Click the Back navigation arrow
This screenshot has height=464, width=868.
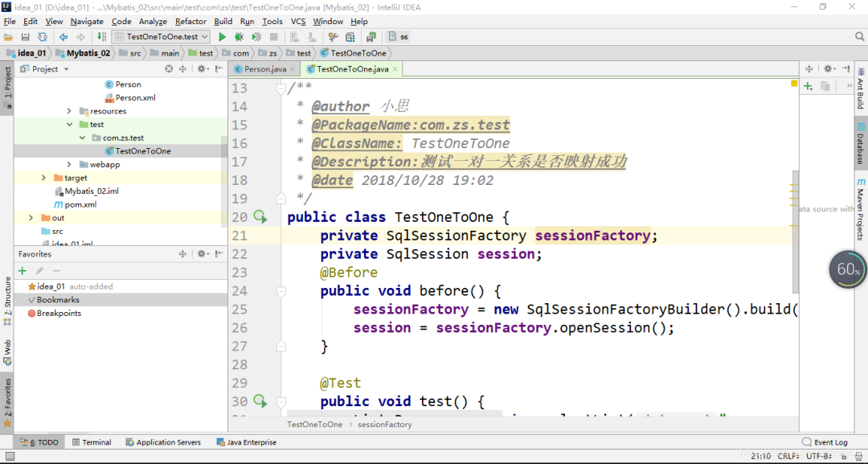(x=63, y=36)
